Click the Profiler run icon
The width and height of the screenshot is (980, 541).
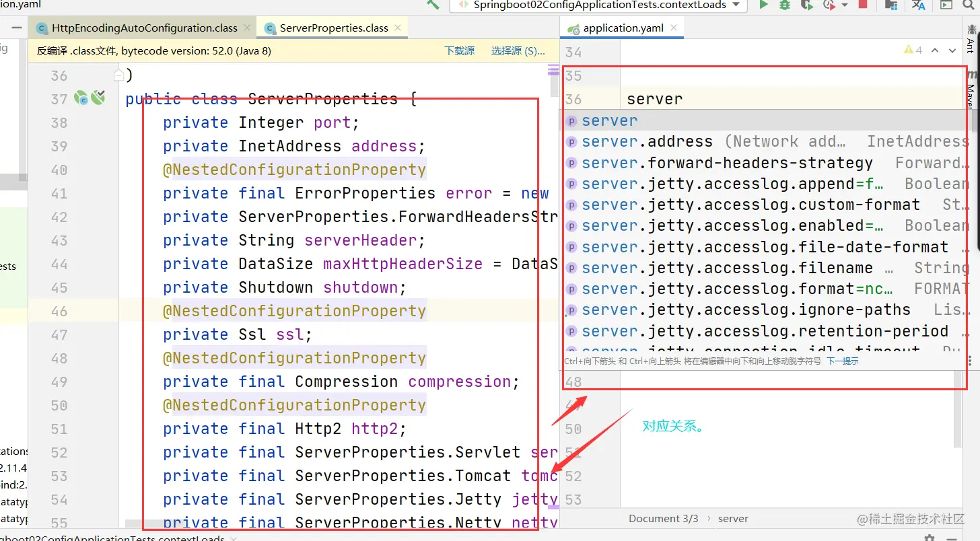(x=829, y=5)
